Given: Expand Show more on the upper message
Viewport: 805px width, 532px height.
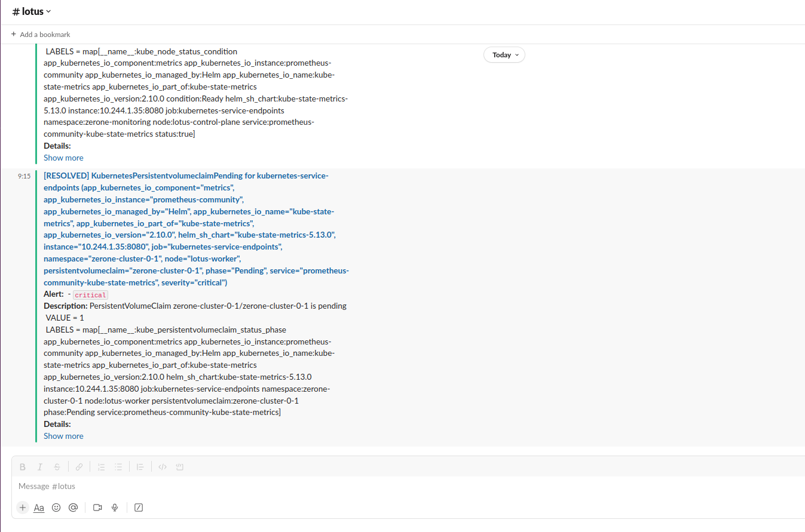Looking at the screenshot, I should (x=63, y=158).
